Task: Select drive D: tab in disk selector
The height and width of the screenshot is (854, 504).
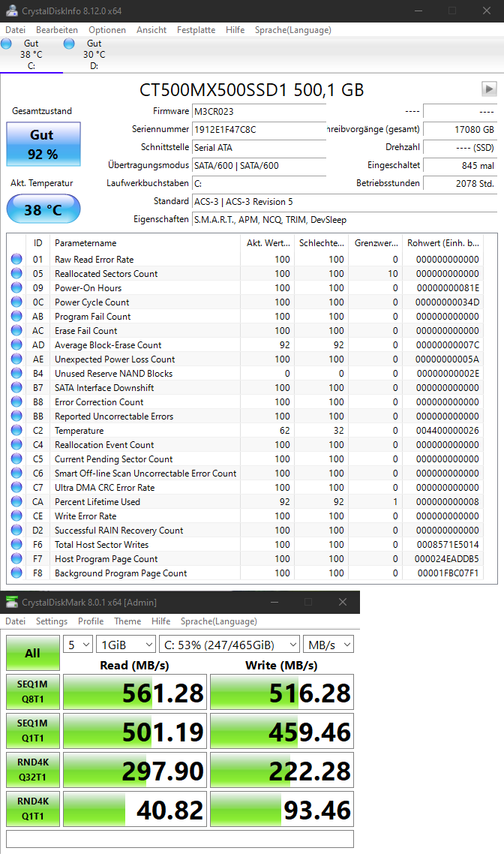Action: pyautogui.click(x=94, y=55)
